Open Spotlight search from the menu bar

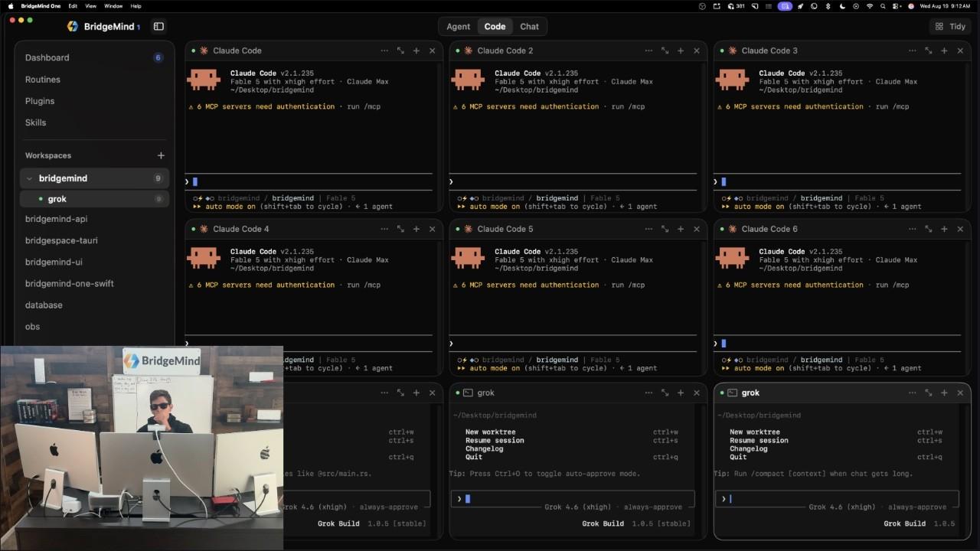884,6
